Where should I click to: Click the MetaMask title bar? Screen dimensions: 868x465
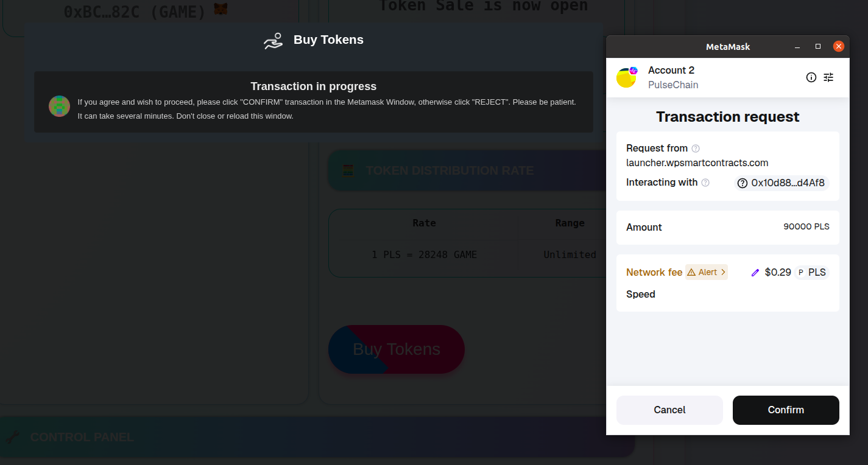(728, 46)
